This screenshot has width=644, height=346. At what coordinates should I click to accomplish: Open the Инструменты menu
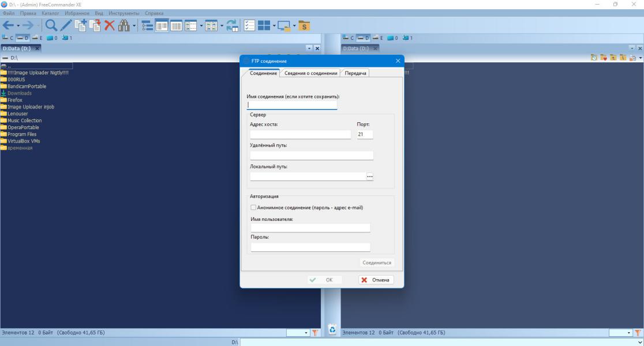(x=123, y=13)
